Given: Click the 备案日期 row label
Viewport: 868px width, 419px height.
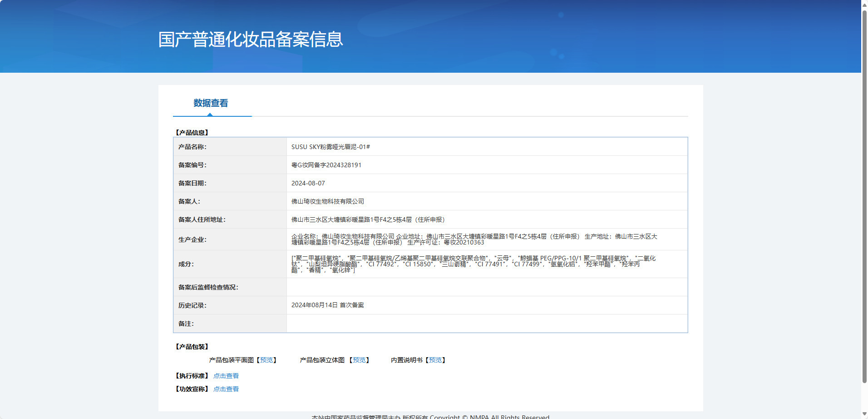Looking at the screenshot, I should tap(192, 183).
